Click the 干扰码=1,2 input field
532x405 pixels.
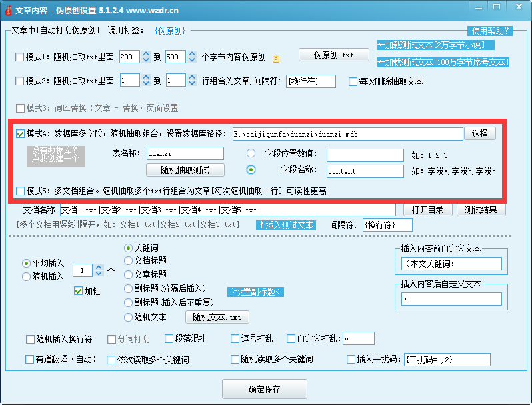(x=447, y=360)
